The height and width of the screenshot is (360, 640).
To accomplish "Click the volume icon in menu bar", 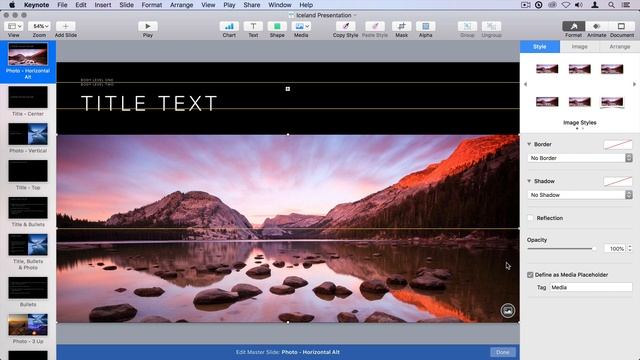I will (579, 5).
